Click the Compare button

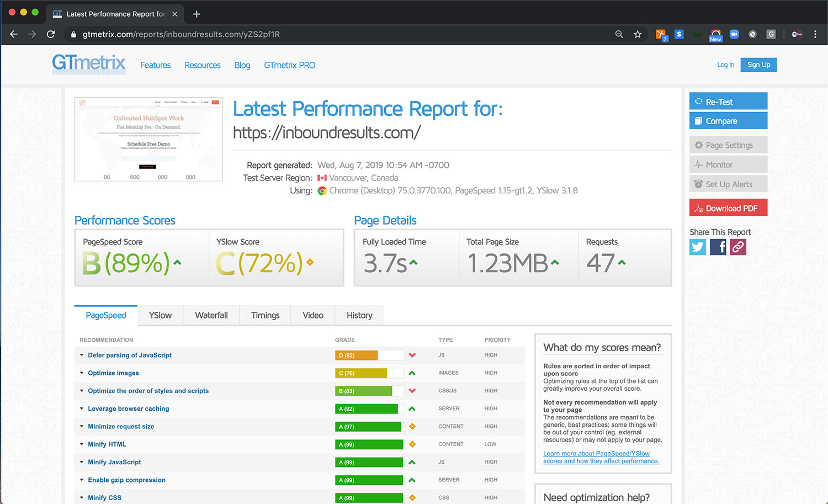(728, 120)
